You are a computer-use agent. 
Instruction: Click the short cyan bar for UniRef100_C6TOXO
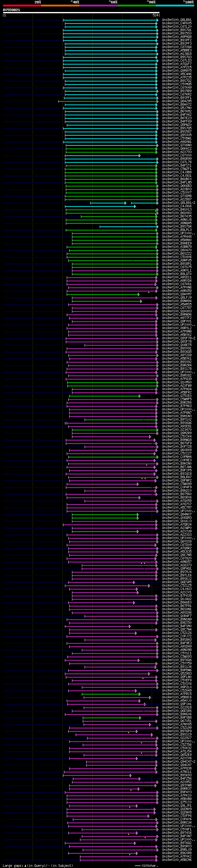pos(103,155)
